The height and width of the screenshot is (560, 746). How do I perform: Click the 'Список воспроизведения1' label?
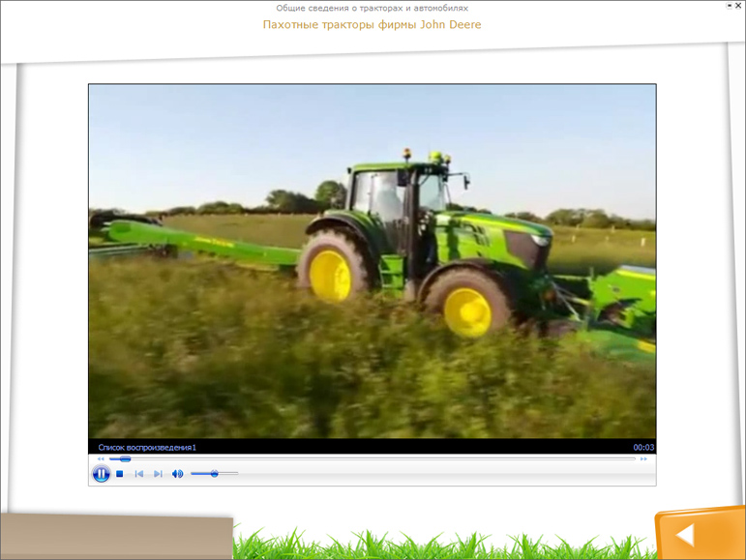(147, 448)
